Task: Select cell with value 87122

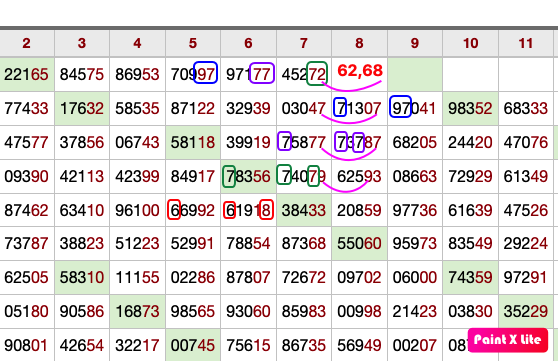Action: pos(193,108)
